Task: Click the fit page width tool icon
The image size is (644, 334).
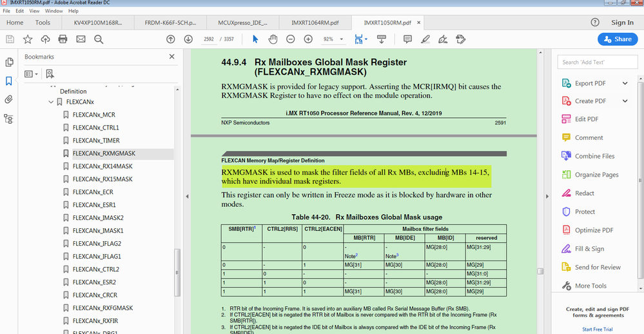Action: click(x=358, y=39)
